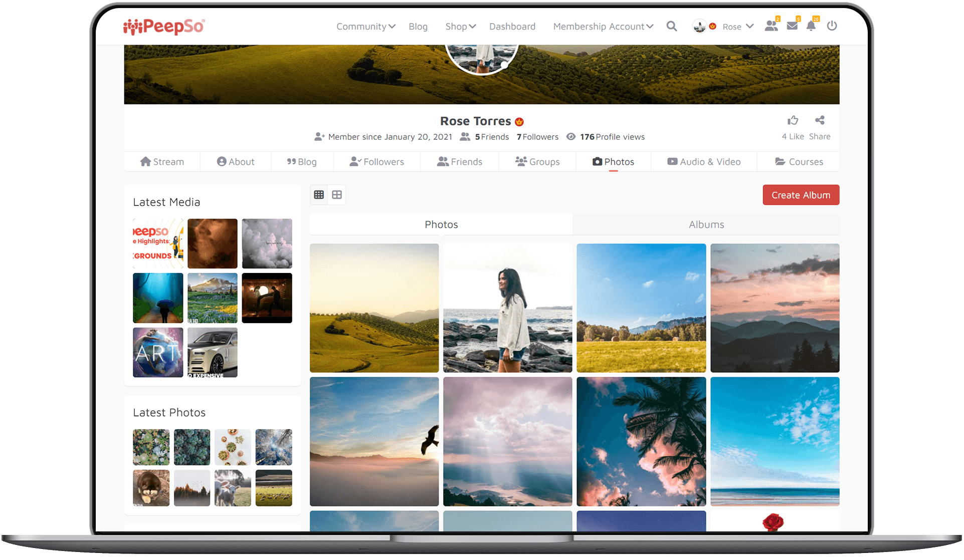The height and width of the screenshot is (560, 964).
Task: Open brown smoke media thumbnail
Action: tap(213, 243)
